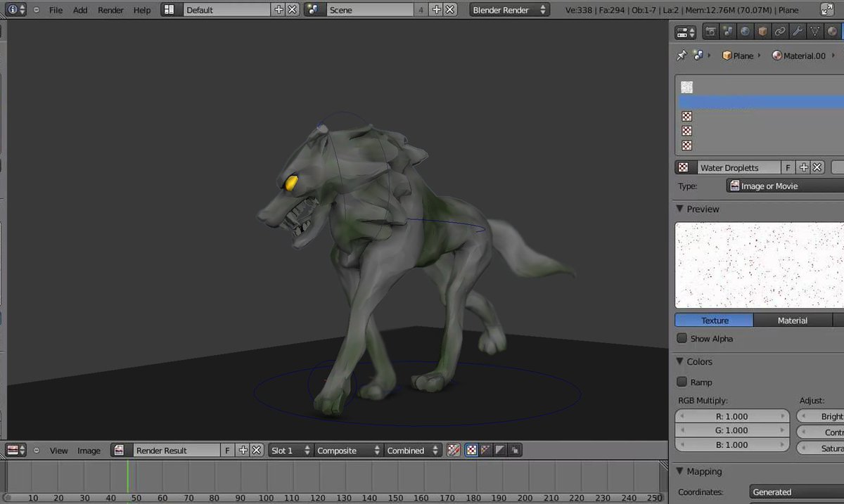The width and height of the screenshot is (844, 504).
Task: Click Plane in the properties breadcrumb
Action: click(x=743, y=56)
